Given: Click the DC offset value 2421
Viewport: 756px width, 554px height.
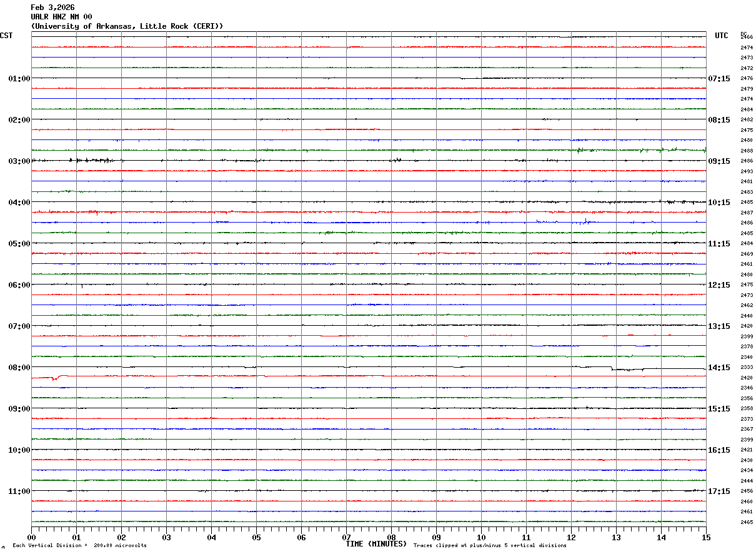Looking at the screenshot, I should [x=747, y=450].
